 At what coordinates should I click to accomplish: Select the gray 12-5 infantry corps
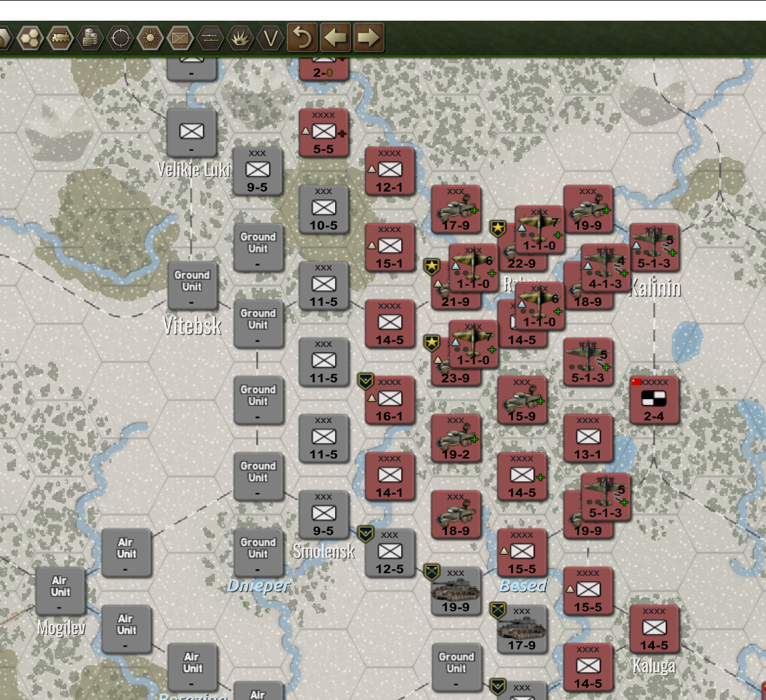pos(390,553)
